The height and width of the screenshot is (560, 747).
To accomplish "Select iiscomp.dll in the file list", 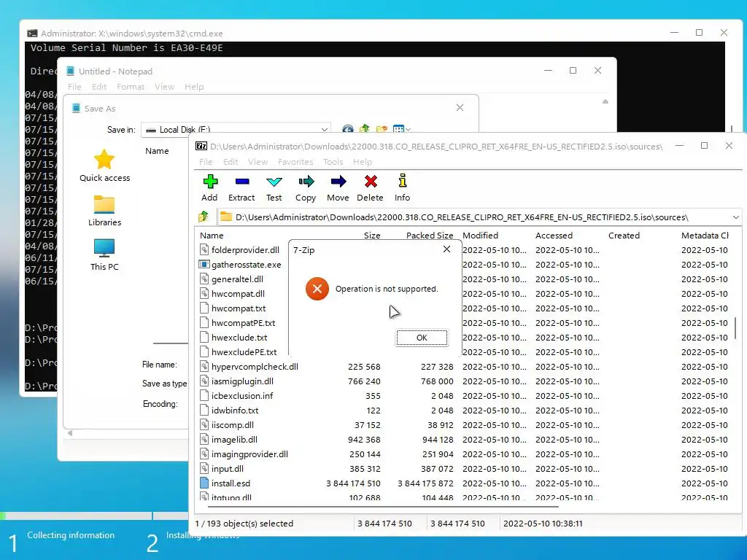I will 233,425.
